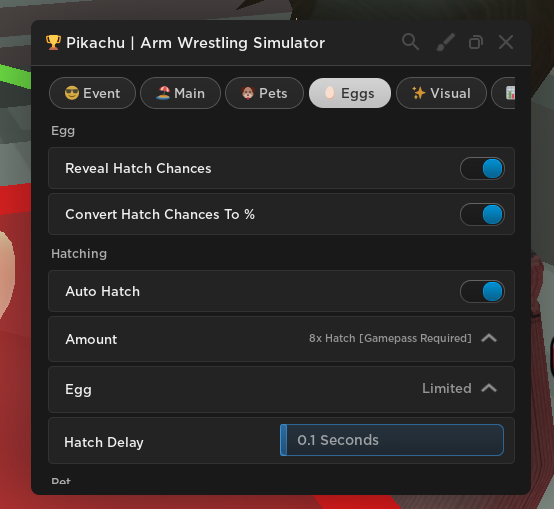Image resolution: width=554 pixels, height=509 pixels.
Task: Open the partially hidden chart tab
Action: click(503, 93)
